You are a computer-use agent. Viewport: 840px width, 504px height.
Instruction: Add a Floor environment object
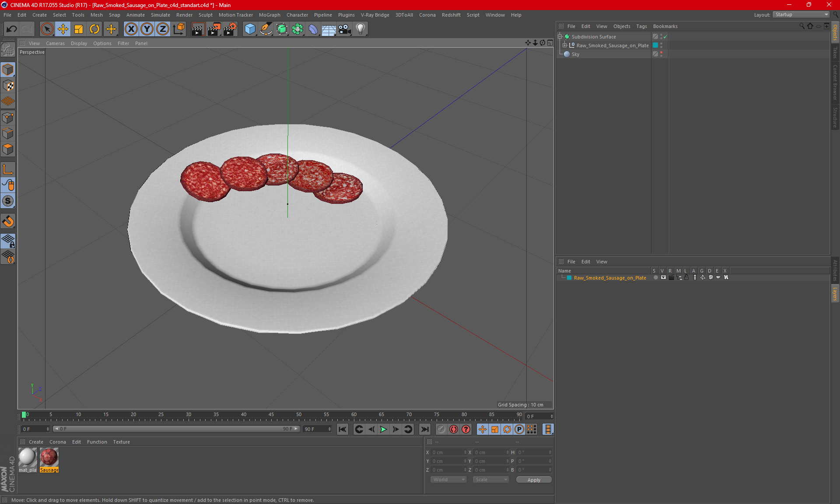click(x=329, y=29)
